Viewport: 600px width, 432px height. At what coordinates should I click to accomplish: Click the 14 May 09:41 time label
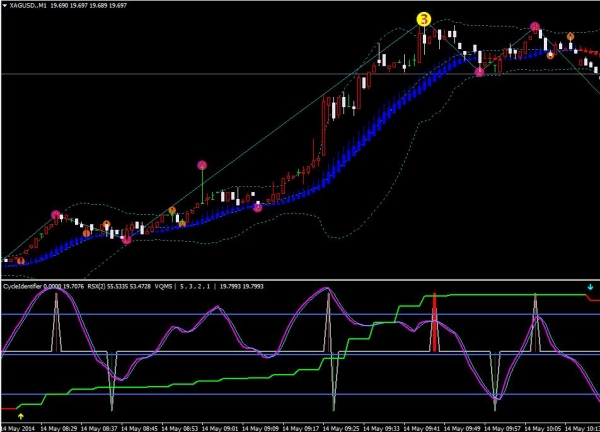coord(425,426)
